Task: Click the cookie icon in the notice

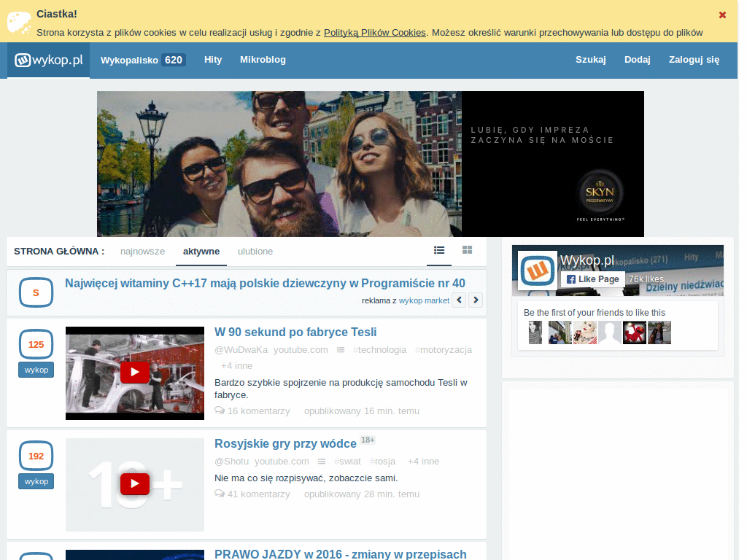Action: tap(19, 23)
